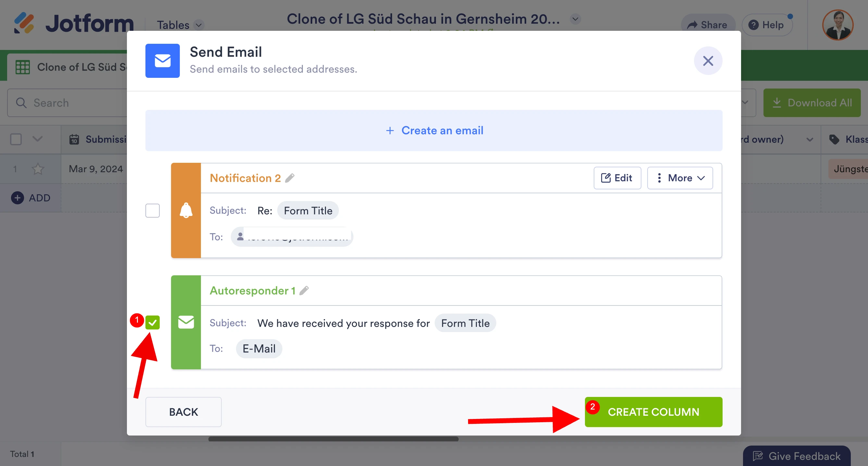868x466 pixels.
Task: Click the green envelope icon on Autoresponder 1
Action: click(x=186, y=322)
